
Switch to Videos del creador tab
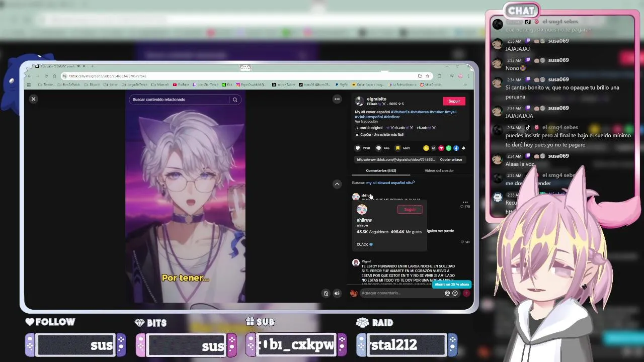click(439, 170)
